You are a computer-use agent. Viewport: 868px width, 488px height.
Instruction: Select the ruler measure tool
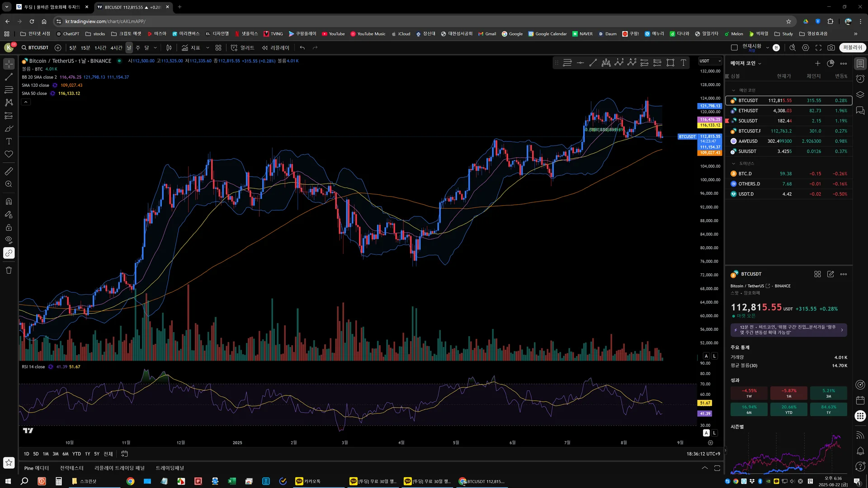tap(9, 171)
